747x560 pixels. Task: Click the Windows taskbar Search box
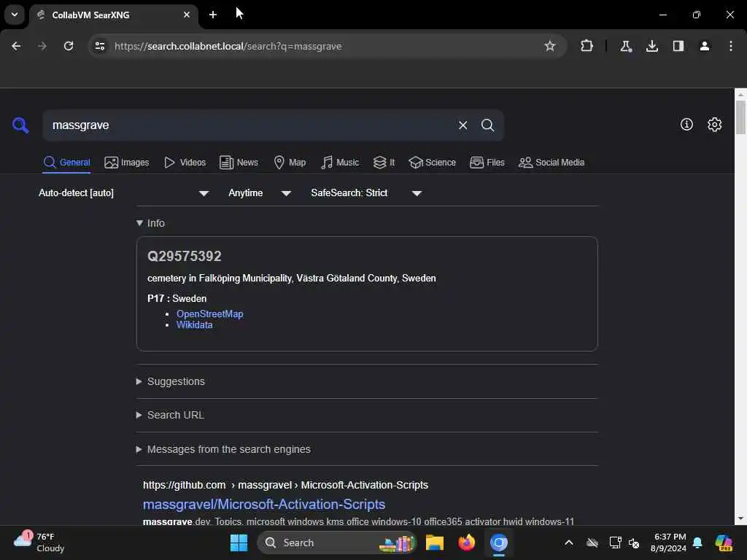(337, 542)
